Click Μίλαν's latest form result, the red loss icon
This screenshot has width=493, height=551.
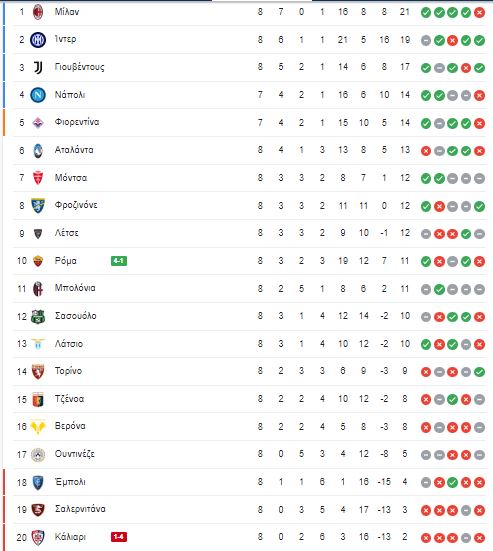point(479,13)
